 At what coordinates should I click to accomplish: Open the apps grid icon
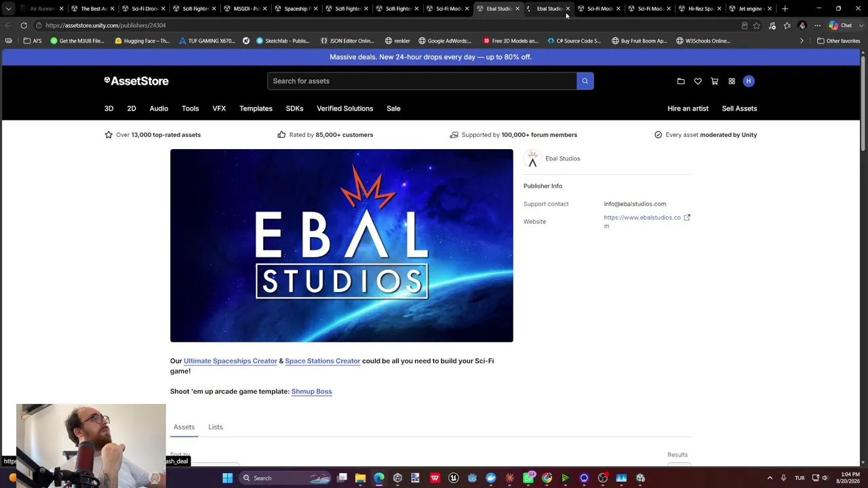[732, 81]
